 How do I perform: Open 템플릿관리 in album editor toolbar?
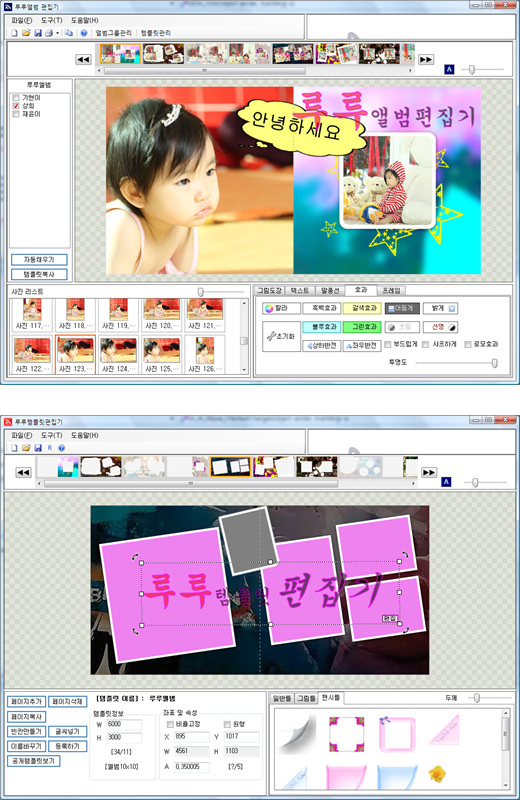pos(156,33)
